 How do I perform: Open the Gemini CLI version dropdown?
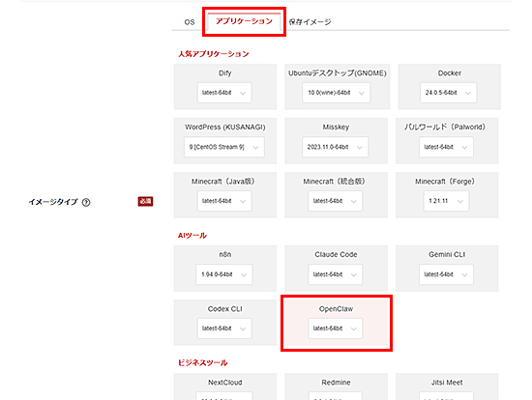446,274
